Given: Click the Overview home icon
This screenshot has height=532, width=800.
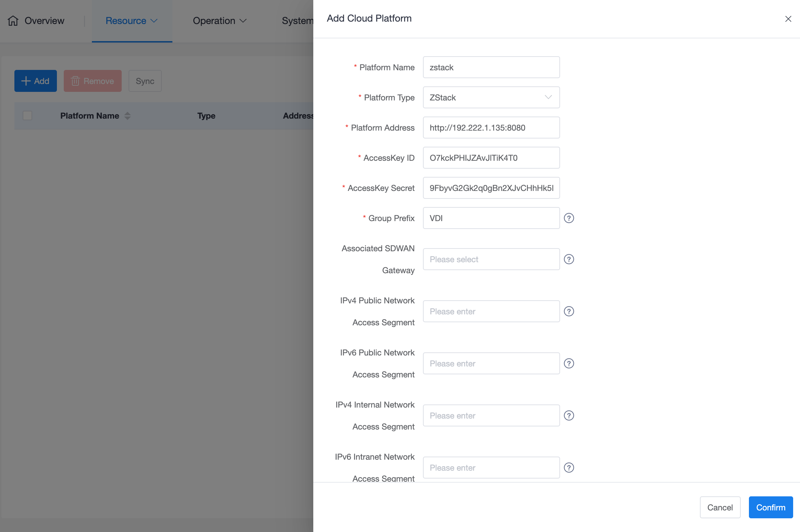Looking at the screenshot, I should [13, 21].
